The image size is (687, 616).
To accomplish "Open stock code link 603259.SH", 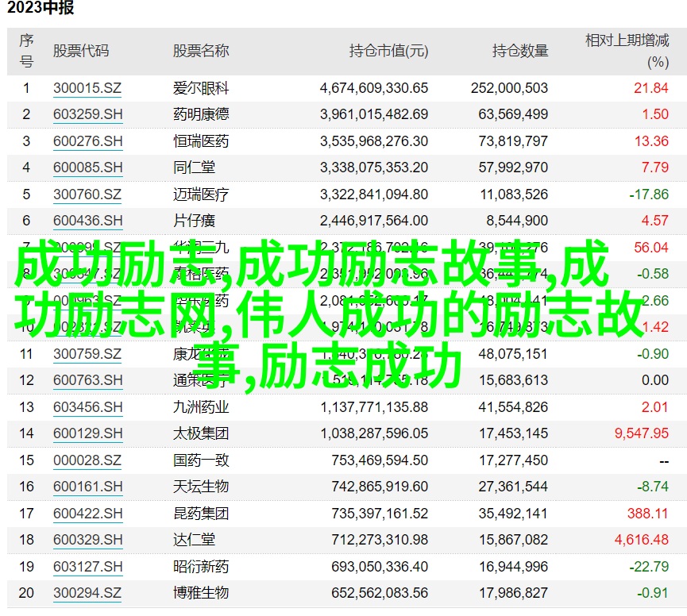I will point(87,115).
